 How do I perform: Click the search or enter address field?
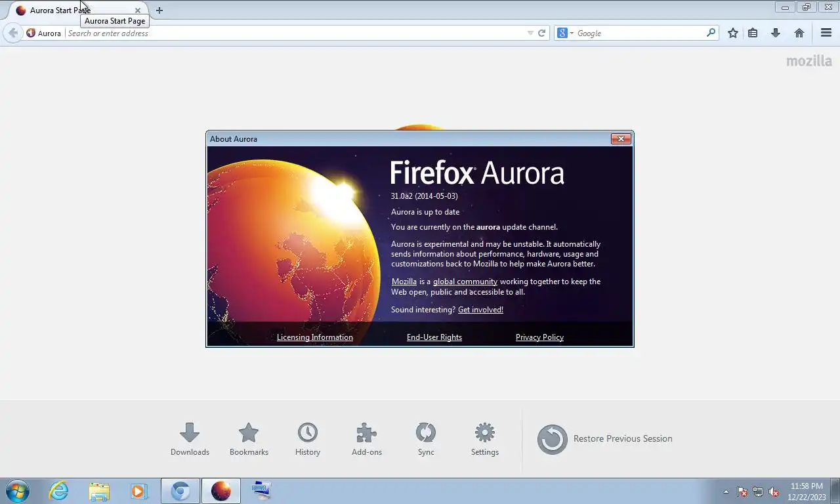point(295,33)
